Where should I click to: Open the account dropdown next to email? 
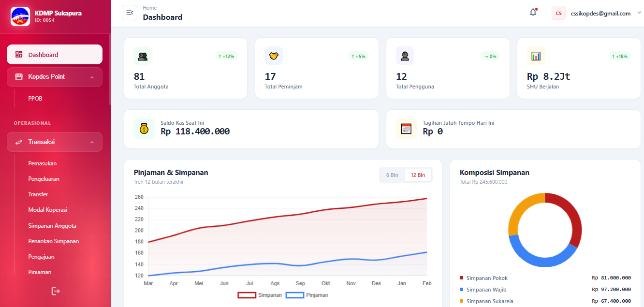pos(639,13)
